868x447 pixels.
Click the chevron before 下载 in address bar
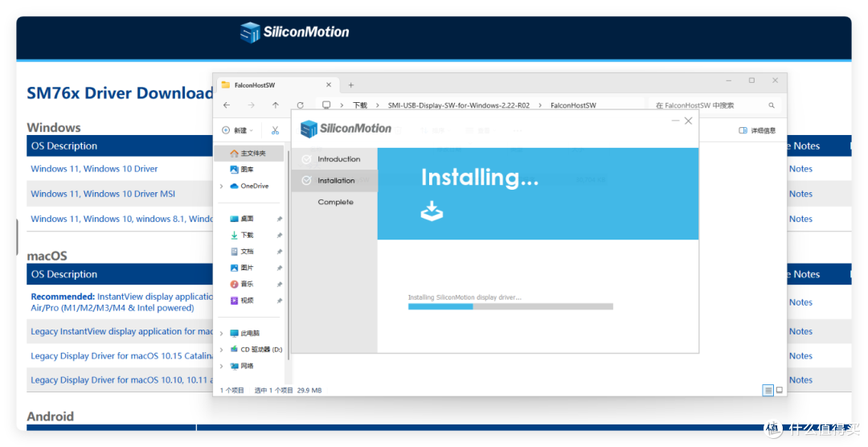click(342, 105)
